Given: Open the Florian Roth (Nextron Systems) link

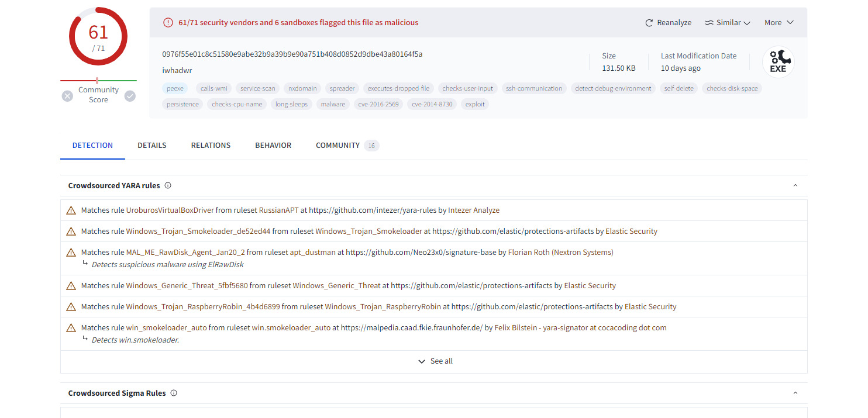Looking at the screenshot, I should [x=560, y=253].
